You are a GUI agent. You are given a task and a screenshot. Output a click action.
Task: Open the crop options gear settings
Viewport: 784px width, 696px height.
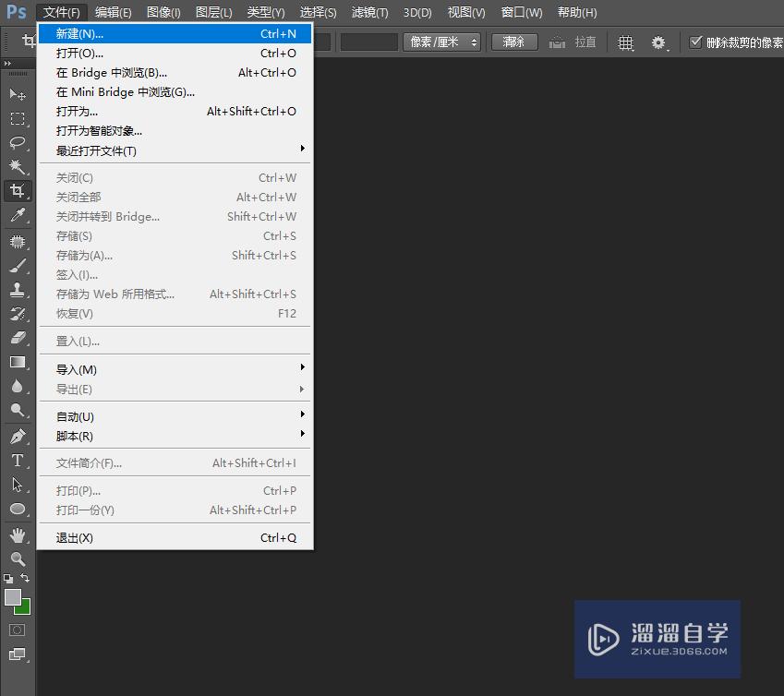click(x=657, y=42)
